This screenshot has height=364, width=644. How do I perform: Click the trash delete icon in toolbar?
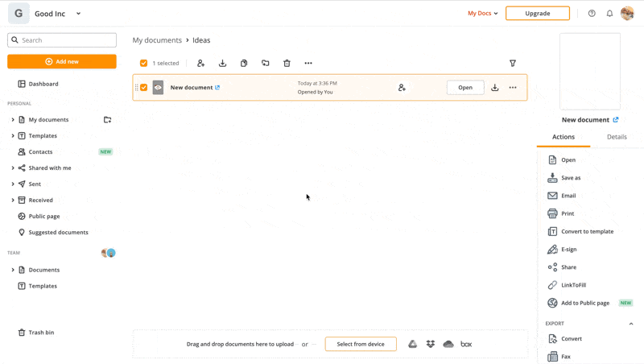tap(287, 63)
